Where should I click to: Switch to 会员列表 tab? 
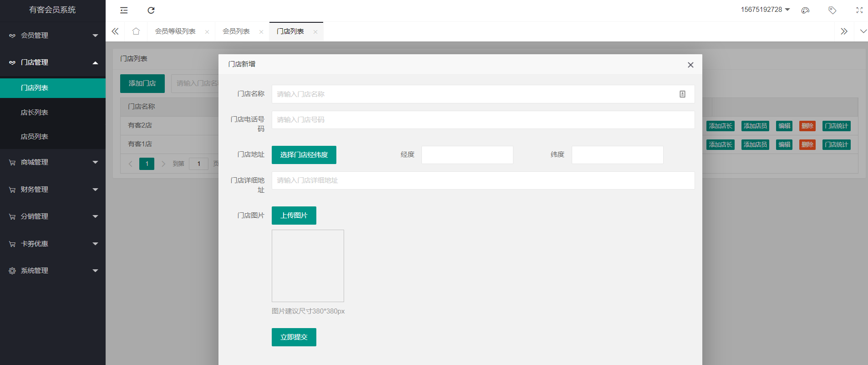(236, 31)
